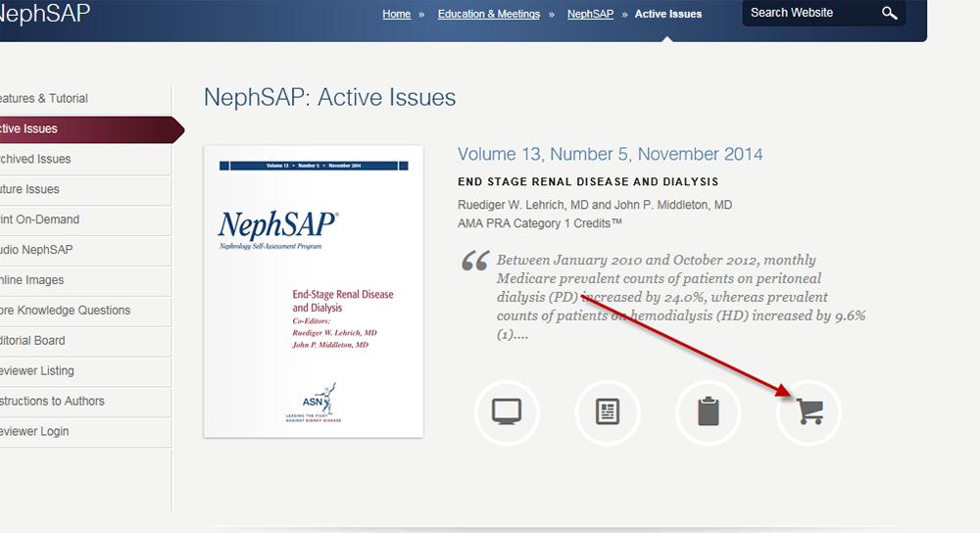This screenshot has width=980, height=533.
Task: Go to Future Issues in sidebar
Action: pos(30,190)
